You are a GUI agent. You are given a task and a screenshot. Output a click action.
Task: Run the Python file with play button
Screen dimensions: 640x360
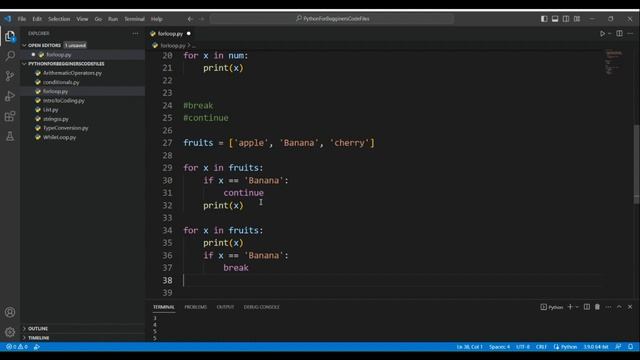click(x=602, y=33)
